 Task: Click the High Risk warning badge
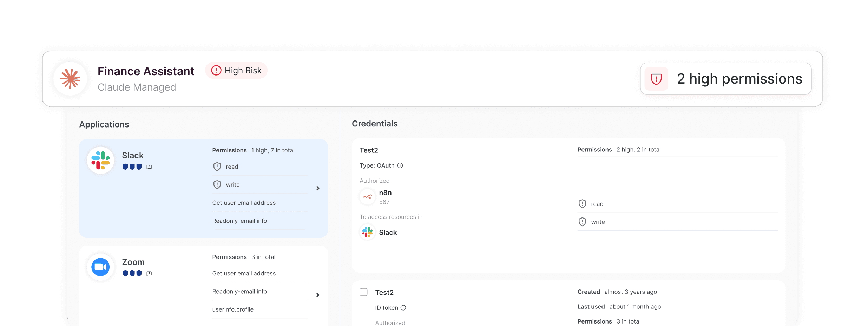click(236, 71)
